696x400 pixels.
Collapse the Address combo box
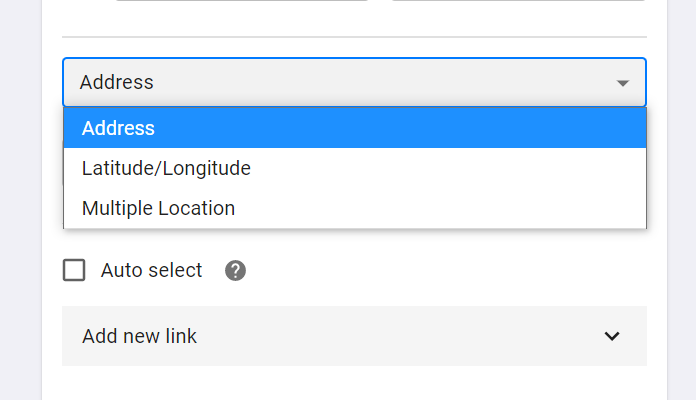coord(354,83)
